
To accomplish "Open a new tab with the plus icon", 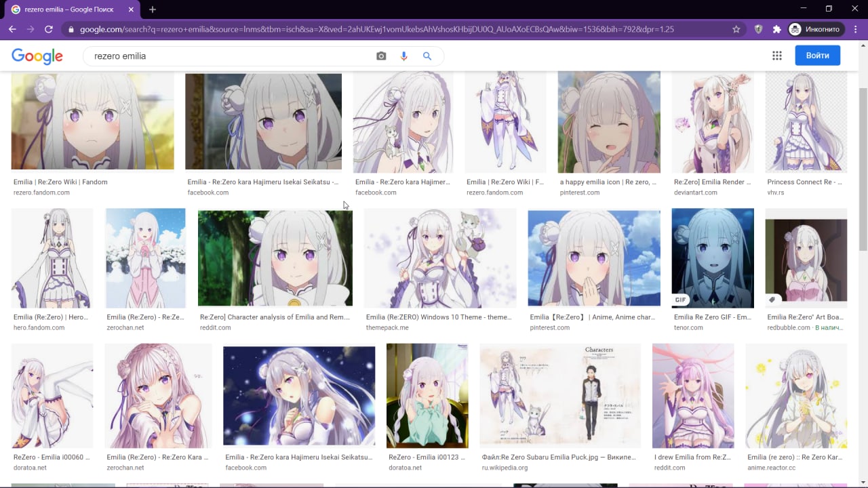I will (153, 9).
